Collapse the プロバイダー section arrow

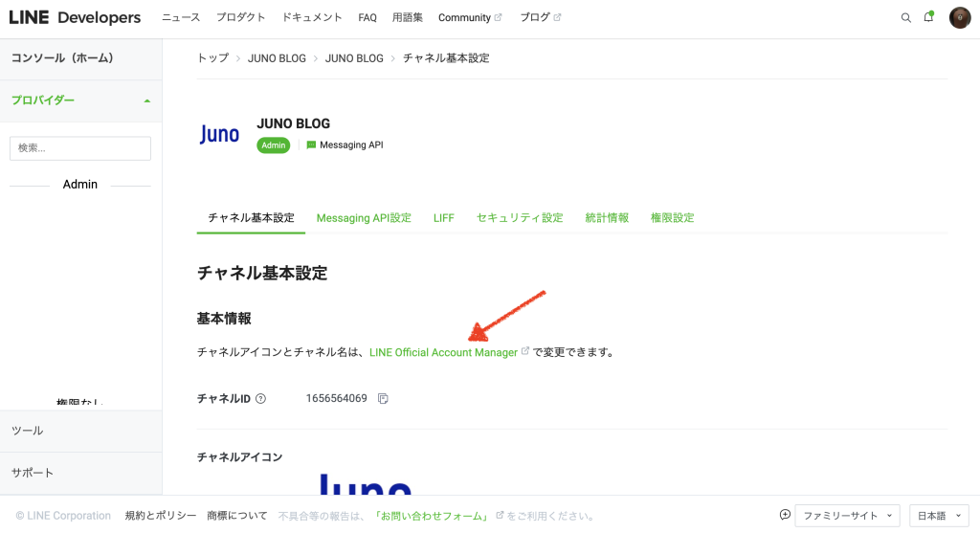[x=146, y=100]
